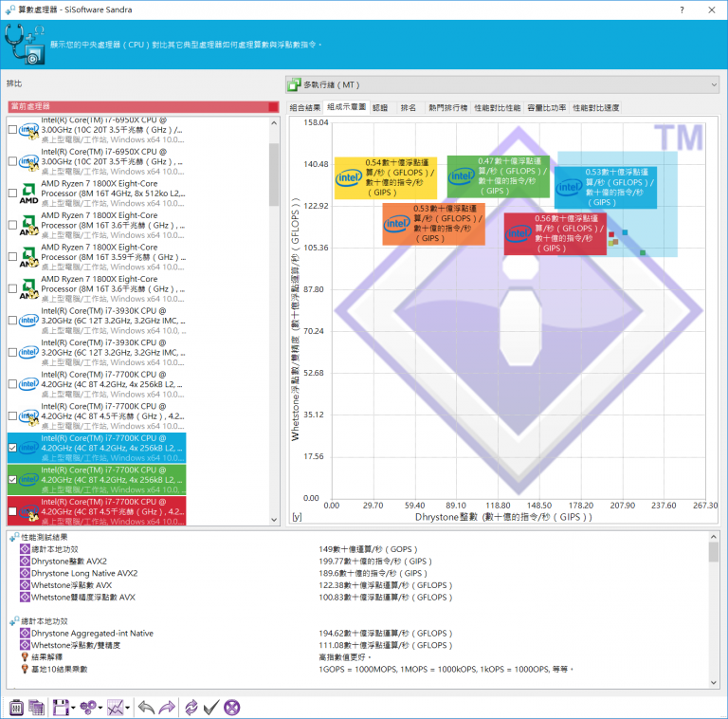Click the tip icon beside 基地10結果乘數
This screenshot has height=719, width=728.
[25, 669]
